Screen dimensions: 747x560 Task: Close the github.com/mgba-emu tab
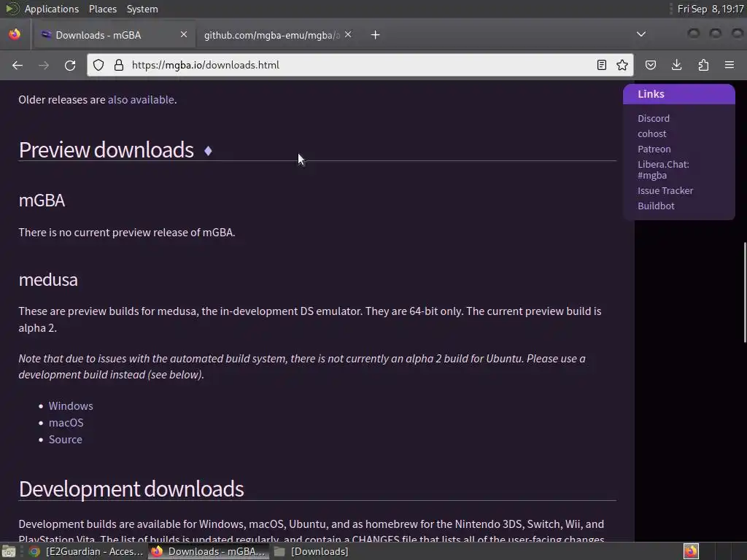[348, 34]
